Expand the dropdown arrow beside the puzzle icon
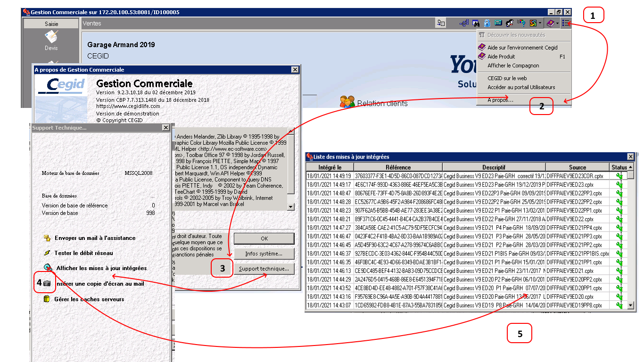 [540, 23]
